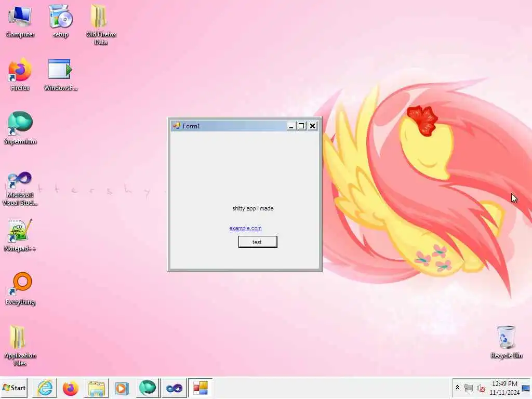Image resolution: width=532 pixels, height=399 pixels.
Task: Follow the example.com link
Action: tap(245, 229)
